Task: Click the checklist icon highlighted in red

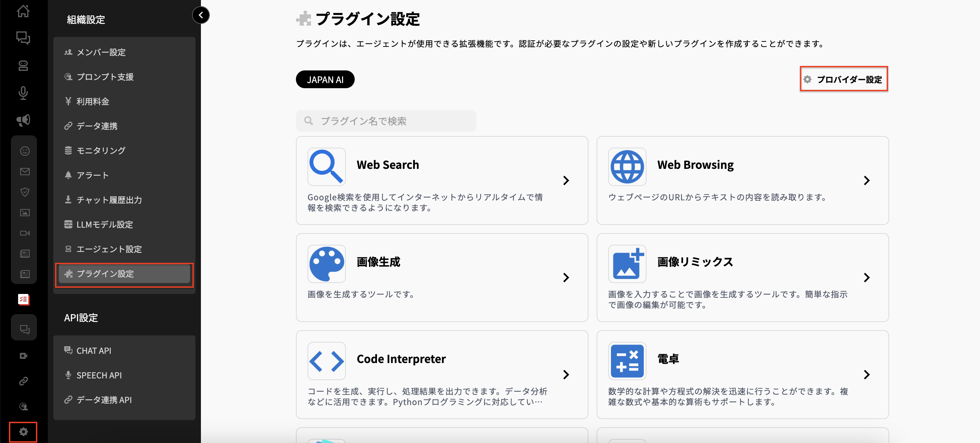Action: pos(24,300)
